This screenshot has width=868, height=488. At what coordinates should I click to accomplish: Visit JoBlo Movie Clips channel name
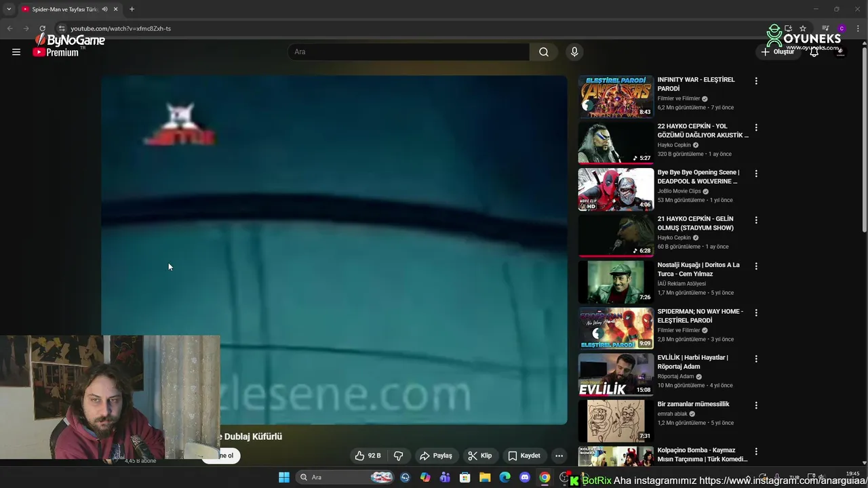point(679,191)
